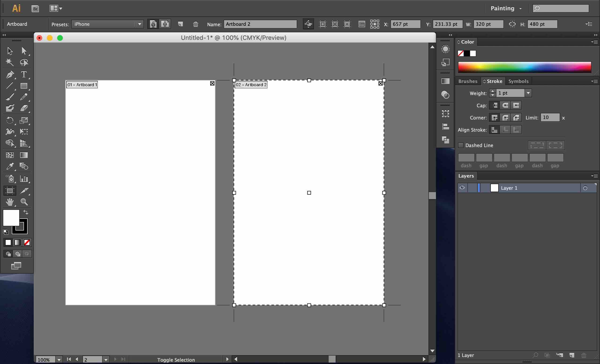This screenshot has width=600, height=364.
Task: Switch to the Symbols tab
Action: click(518, 81)
